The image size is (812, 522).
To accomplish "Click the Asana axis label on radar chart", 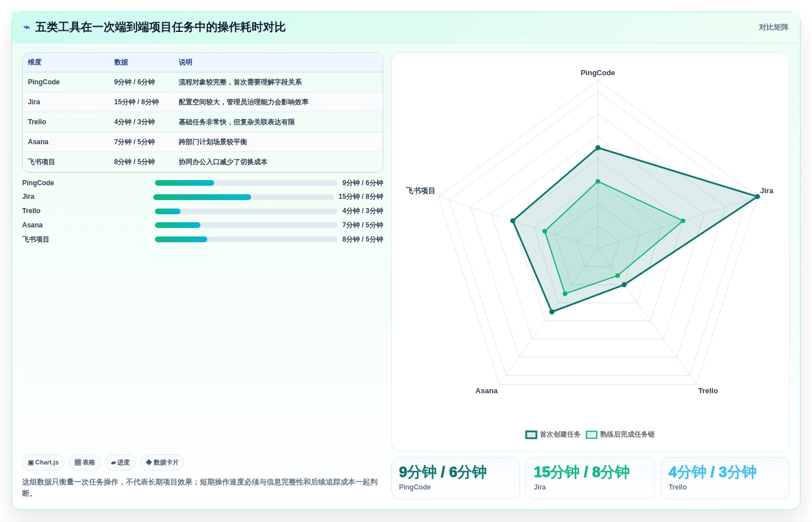I will [x=486, y=391].
